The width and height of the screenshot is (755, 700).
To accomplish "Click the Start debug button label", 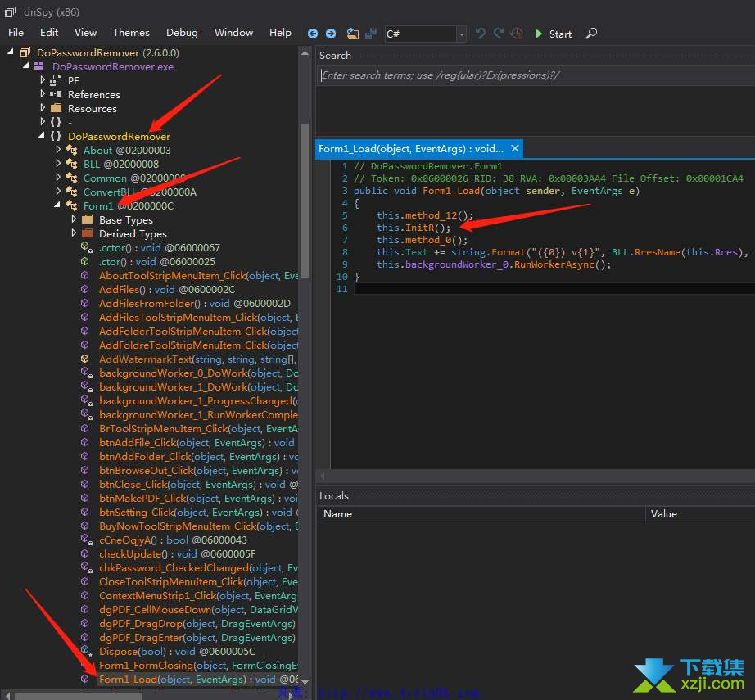I will coord(560,34).
